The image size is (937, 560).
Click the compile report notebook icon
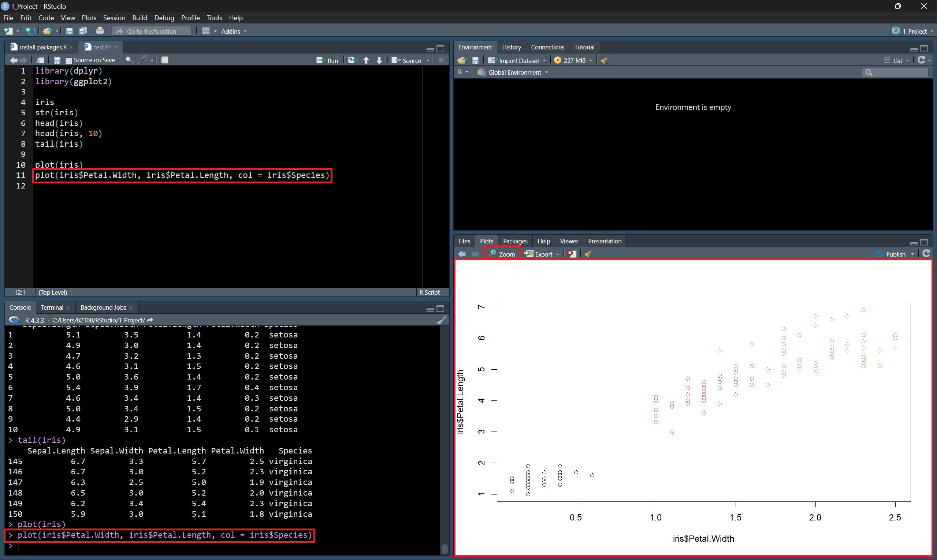(165, 60)
